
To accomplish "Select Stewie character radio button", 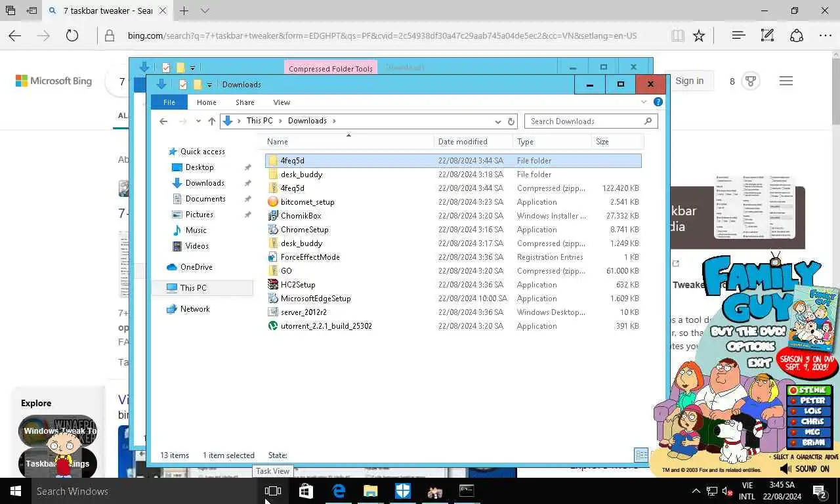I will tap(793, 390).
